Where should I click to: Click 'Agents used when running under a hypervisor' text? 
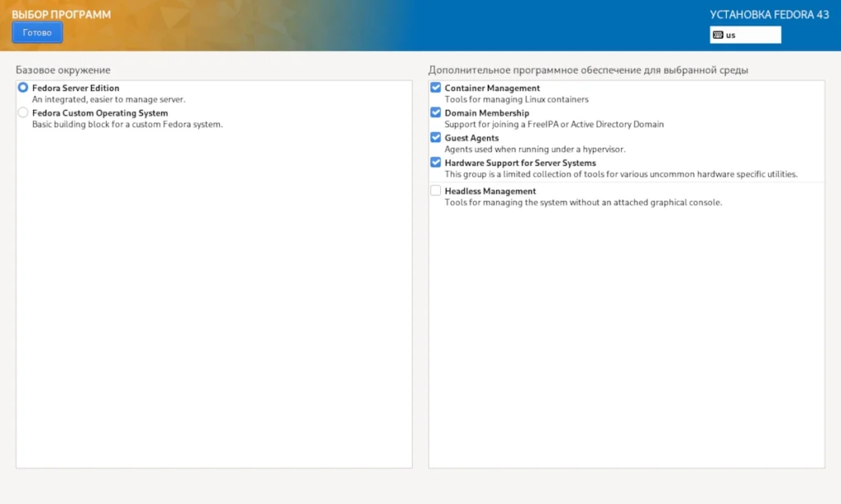tap(535, 149)
